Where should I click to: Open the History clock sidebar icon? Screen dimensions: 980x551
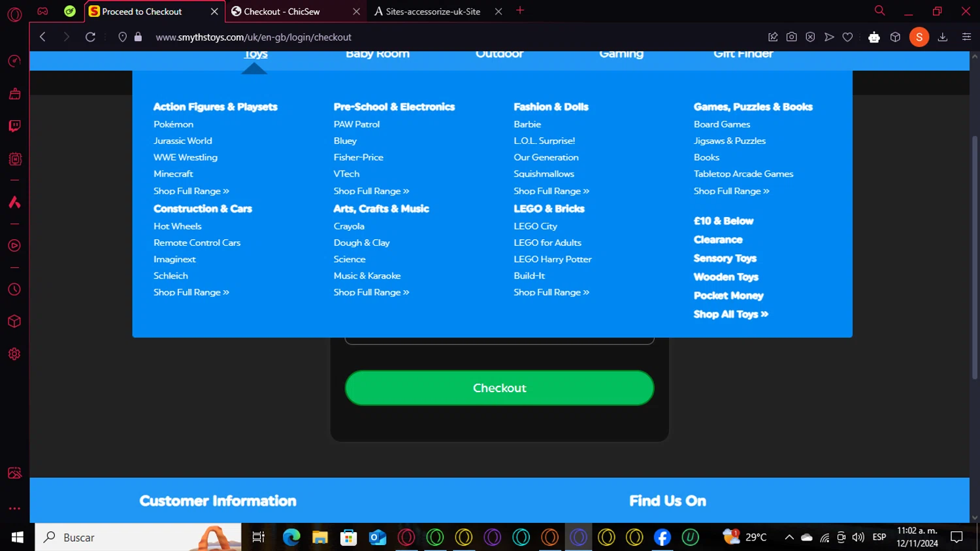pos(14,290)
